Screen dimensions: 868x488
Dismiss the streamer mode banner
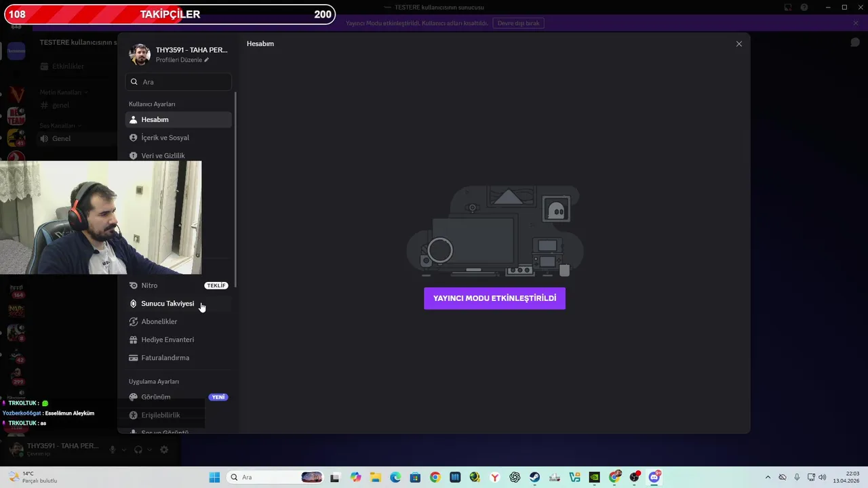[x=856, y=23]
